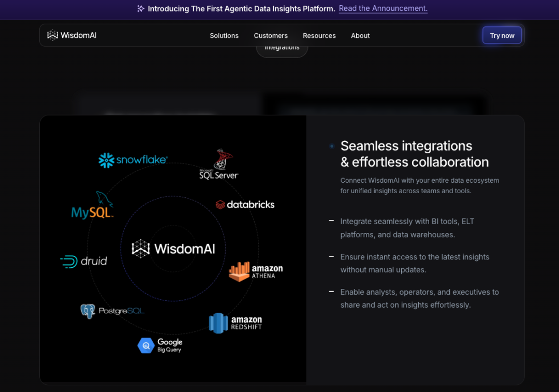
Task: Click the Try now button
Action: click(502, 35)
